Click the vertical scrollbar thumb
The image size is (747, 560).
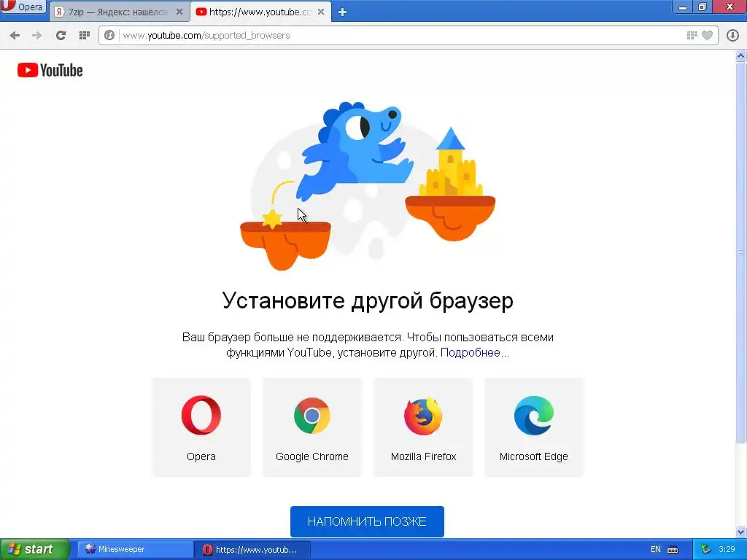tap(741, 252)
